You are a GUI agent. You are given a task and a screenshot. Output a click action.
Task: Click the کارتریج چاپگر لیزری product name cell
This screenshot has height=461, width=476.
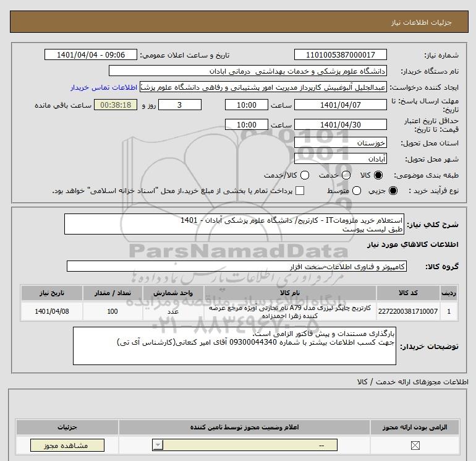(x=290, y=311)
